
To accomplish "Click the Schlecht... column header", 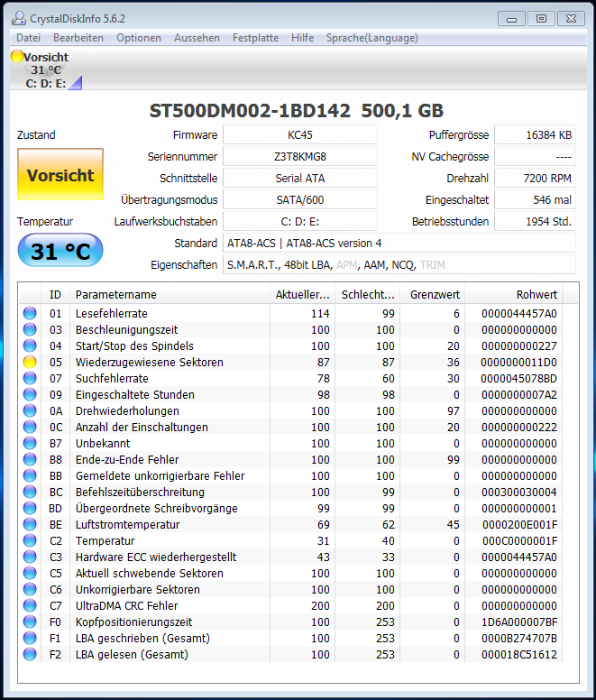I will click(368, 295).
